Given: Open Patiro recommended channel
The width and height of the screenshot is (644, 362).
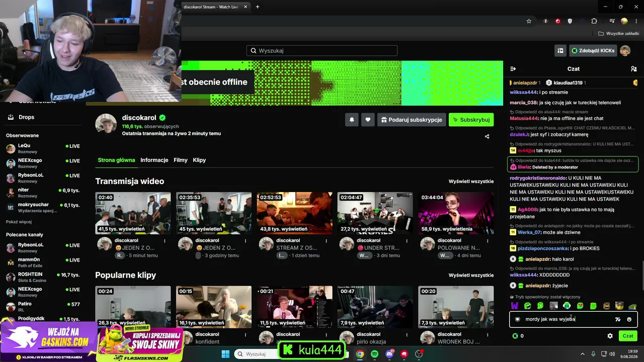Looking at the screenshot, I should [43, 307].
